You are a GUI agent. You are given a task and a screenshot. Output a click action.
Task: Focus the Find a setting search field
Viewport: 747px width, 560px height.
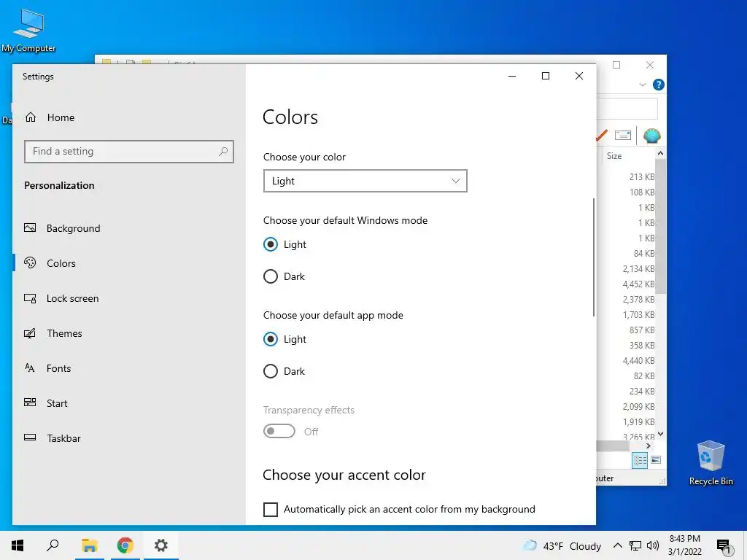128,152
